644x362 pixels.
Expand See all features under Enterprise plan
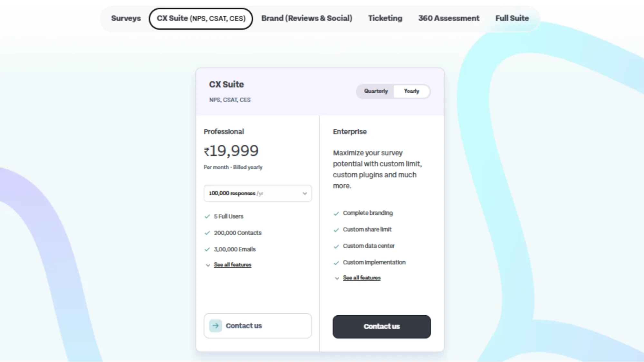pos(362,278)
